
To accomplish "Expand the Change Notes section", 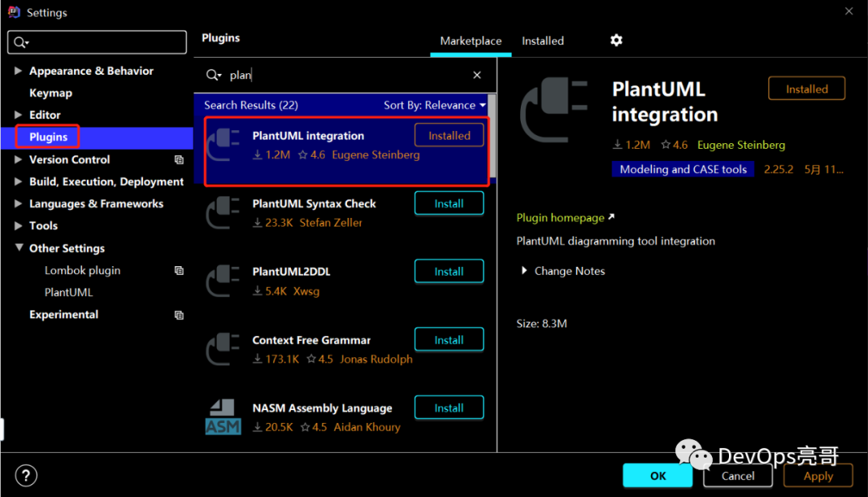I will click(524, 270).
